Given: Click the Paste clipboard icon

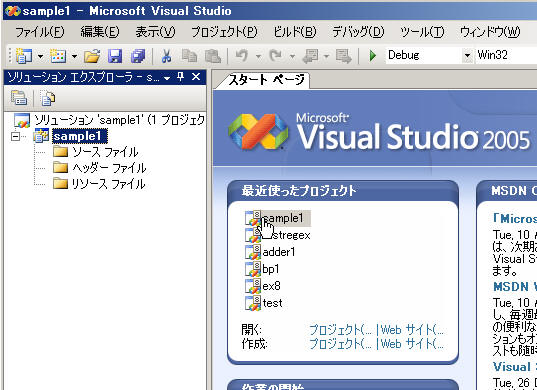Looking at the screenshot, I should [x=212, y=56].
